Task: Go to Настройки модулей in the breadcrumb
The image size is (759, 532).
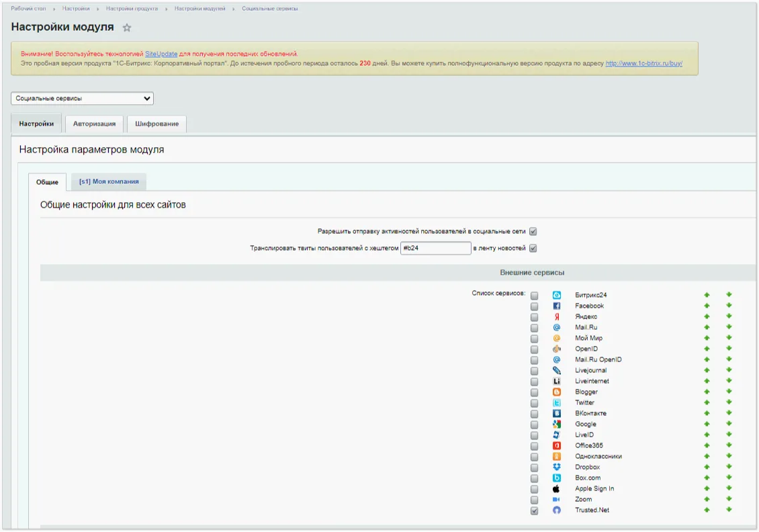Action: pyautogui.click(x=200, y=9)
